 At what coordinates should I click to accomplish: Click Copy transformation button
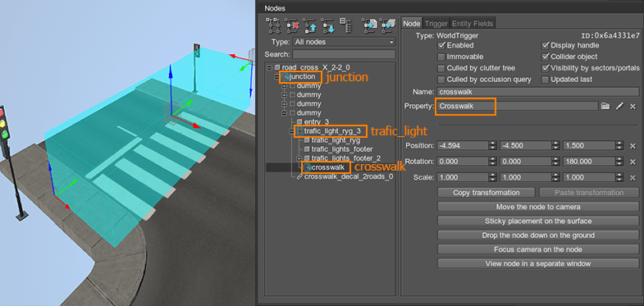pos(486,193)
